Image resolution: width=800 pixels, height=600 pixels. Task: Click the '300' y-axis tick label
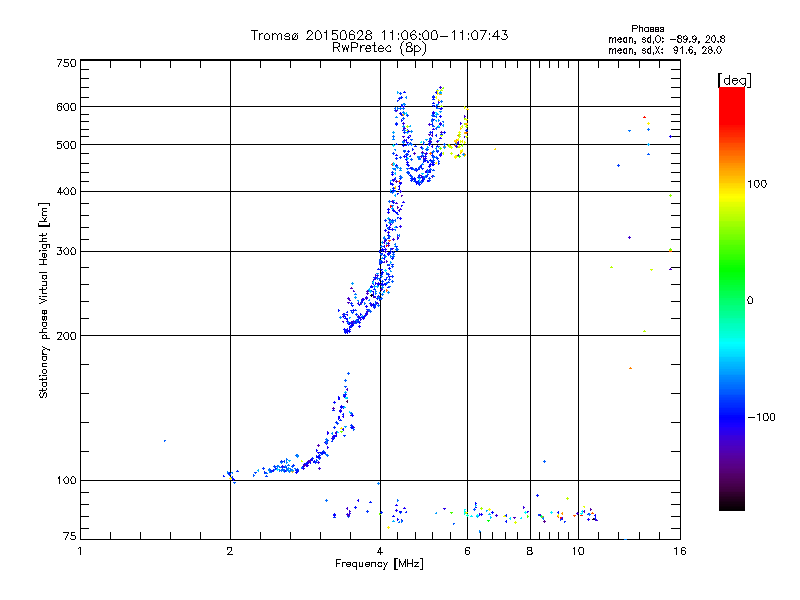pyautogui.click(x=66, y=251)
